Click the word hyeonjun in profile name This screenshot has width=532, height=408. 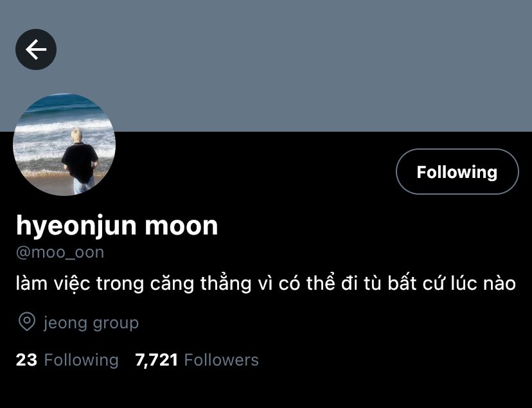(x=76, y=226)
